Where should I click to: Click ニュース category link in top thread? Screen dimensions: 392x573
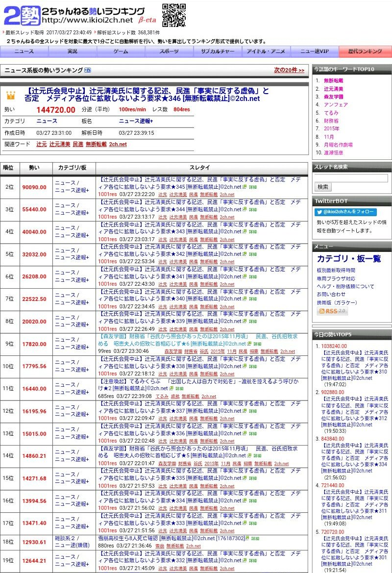tap(47, 121)
